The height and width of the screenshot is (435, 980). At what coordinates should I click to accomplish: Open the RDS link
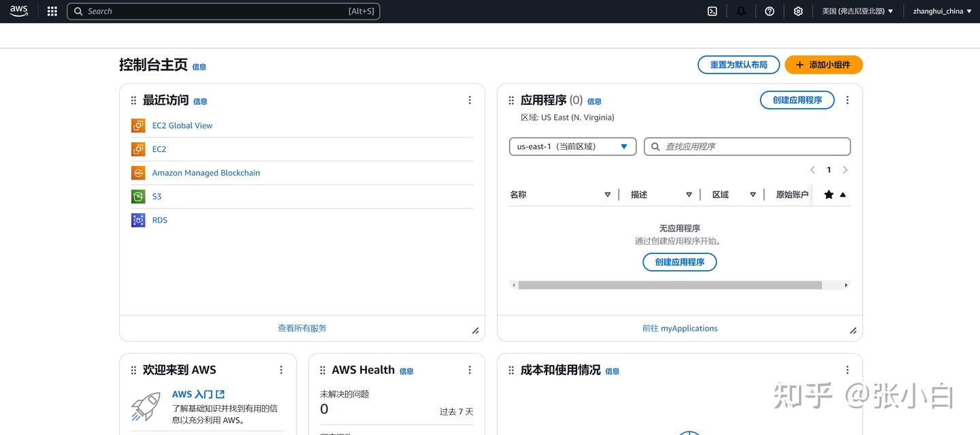click(x=160, y=220)
